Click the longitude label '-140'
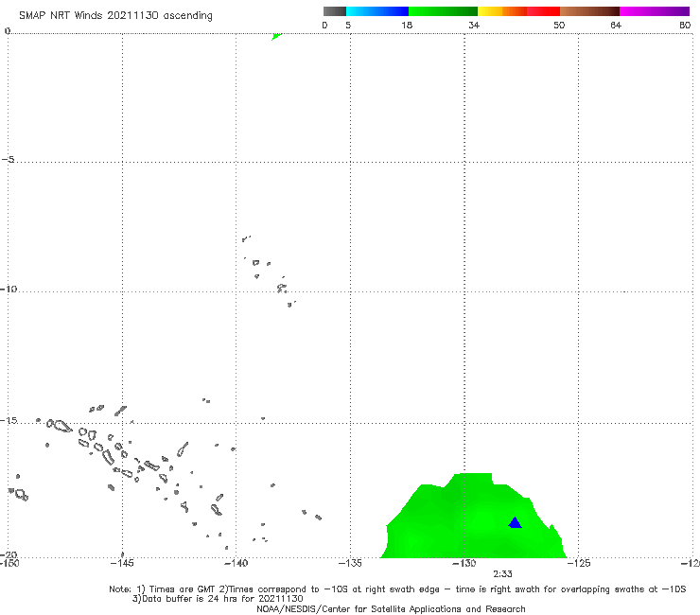700x615 pixels. pyautogui.click(x=236, y=563)
